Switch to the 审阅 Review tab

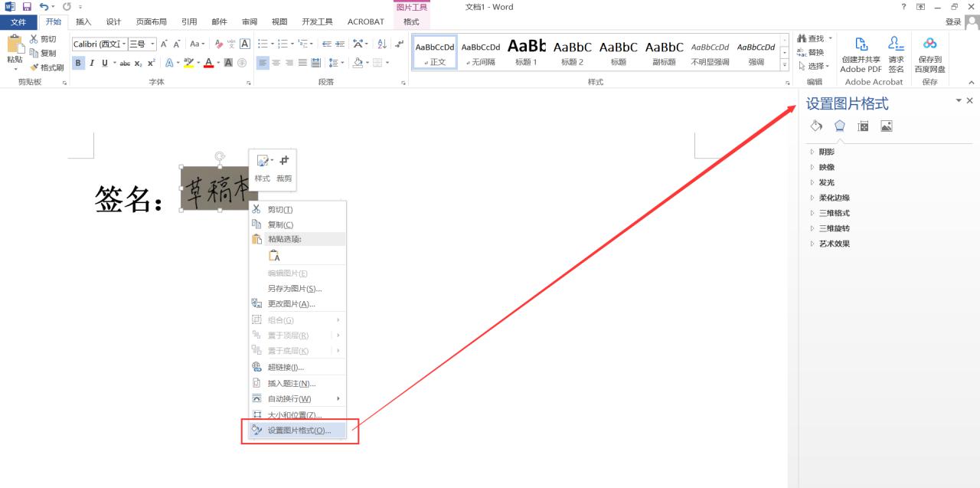point(250,21)
